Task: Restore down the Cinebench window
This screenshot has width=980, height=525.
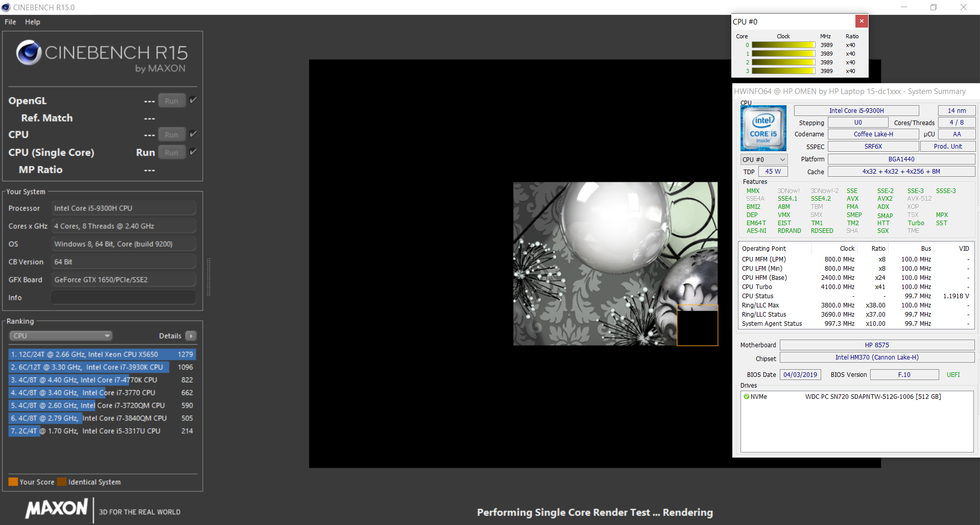Action: tap(934, 7)
